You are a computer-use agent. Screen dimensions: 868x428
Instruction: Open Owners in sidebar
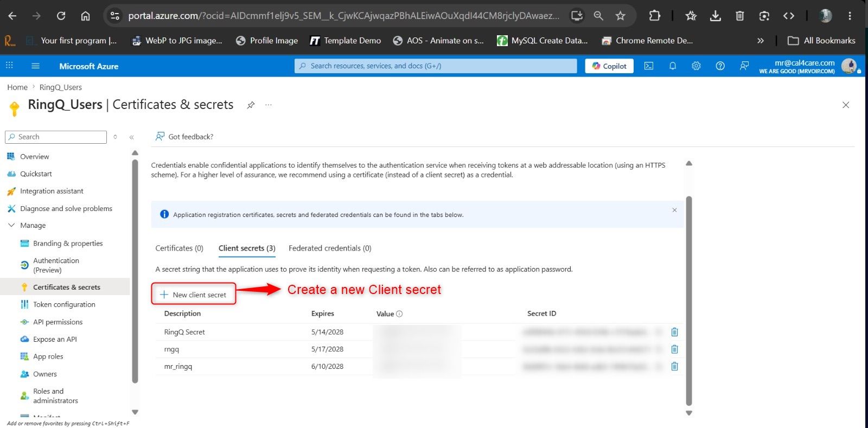tap(44, 374)
